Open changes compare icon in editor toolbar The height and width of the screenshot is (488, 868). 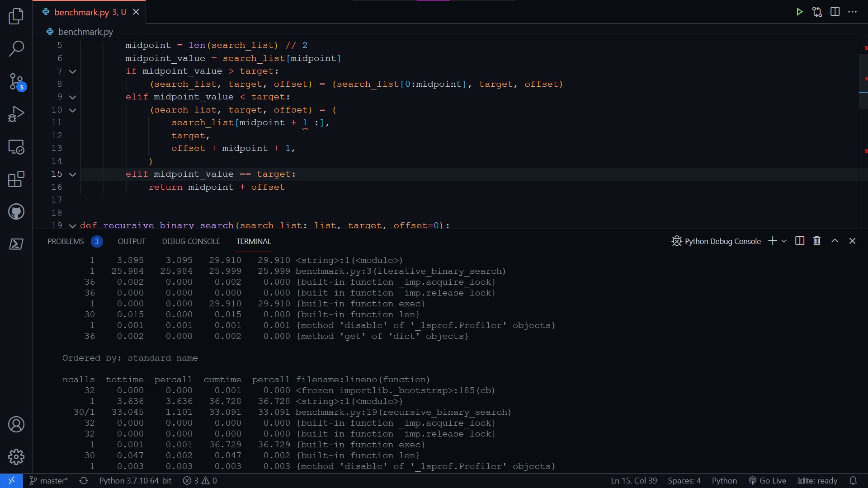[817, 12]
